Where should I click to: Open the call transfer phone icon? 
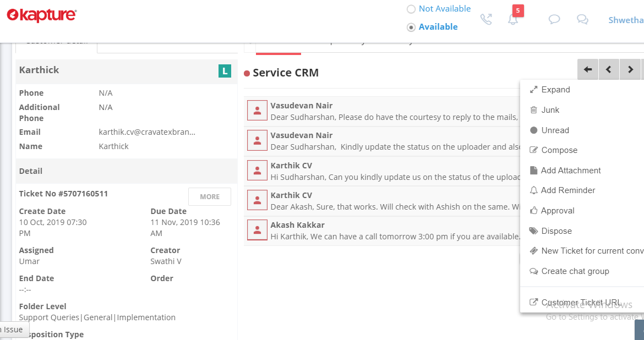[x=486, y=19]
